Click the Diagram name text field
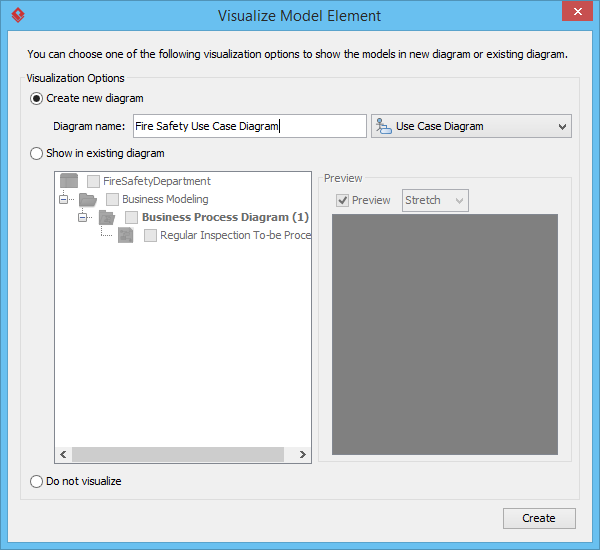 pos(250,126)
